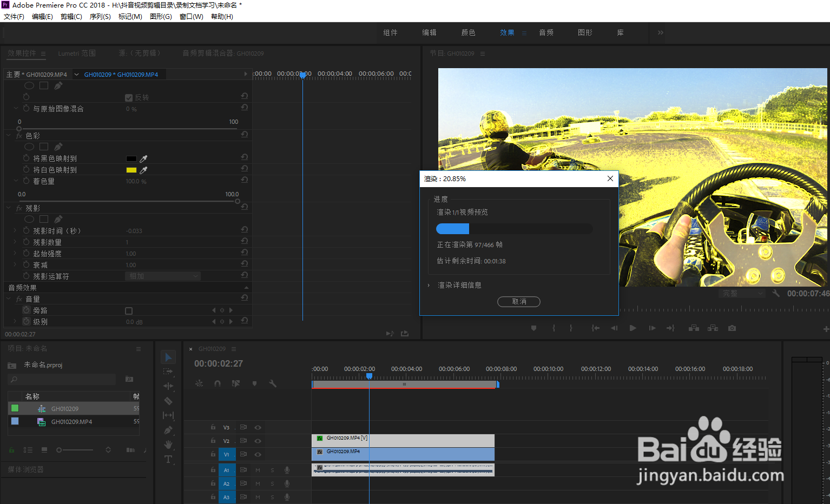Select GH010209.MP4 item in project bin

(x=74, y=422)
